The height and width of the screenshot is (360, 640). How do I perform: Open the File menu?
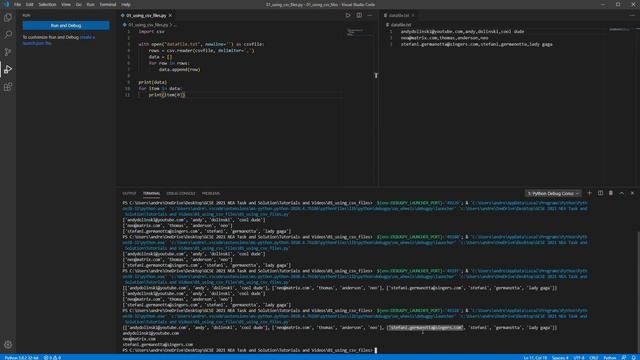pos(17,4)
